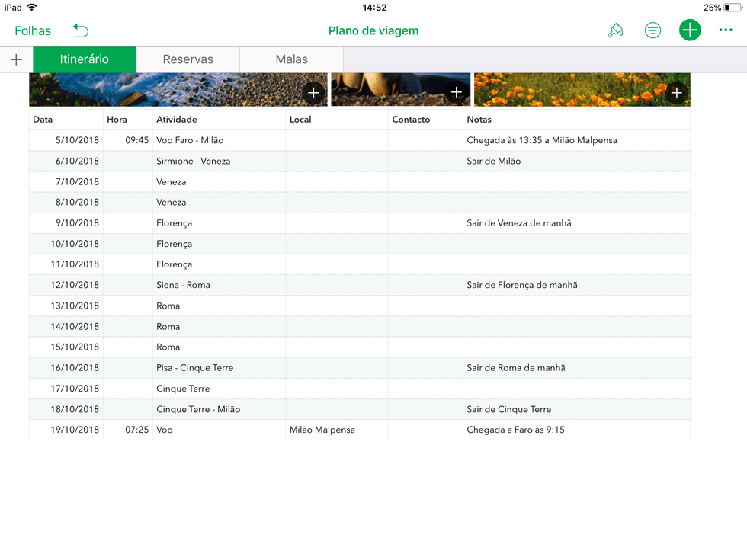747x560 pixels.
Task: Select the Milão Malpensa location cell
Action: coord(337,430)
